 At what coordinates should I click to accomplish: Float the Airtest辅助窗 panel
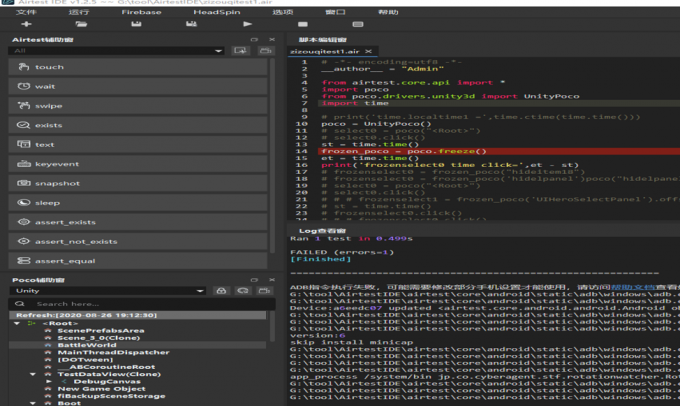pos(254,39)
